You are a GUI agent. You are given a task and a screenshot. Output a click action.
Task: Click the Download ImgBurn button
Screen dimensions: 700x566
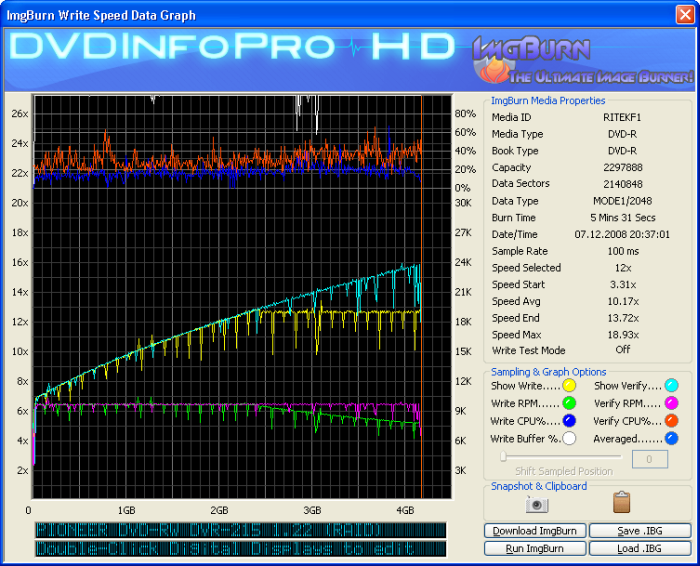point(535,531)
